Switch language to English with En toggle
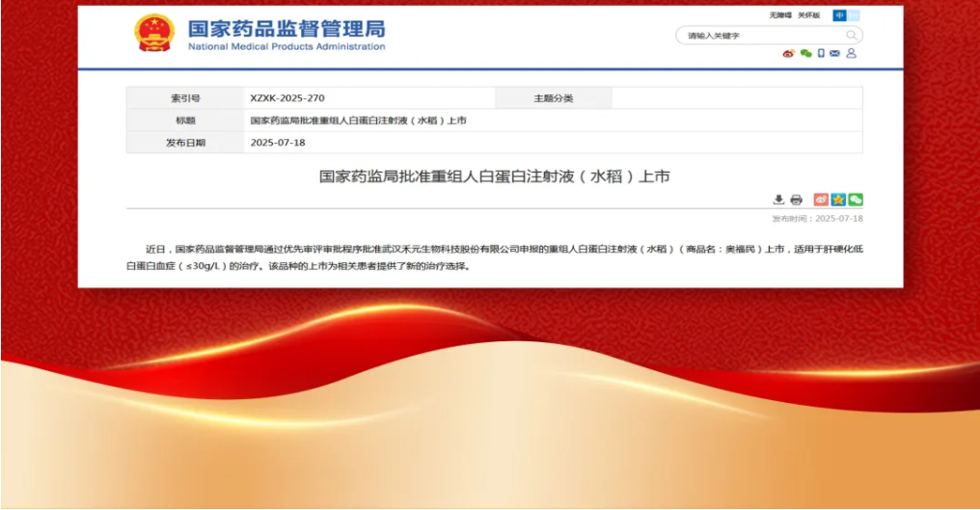Screen dimensions: 980x510 [854, 15]
